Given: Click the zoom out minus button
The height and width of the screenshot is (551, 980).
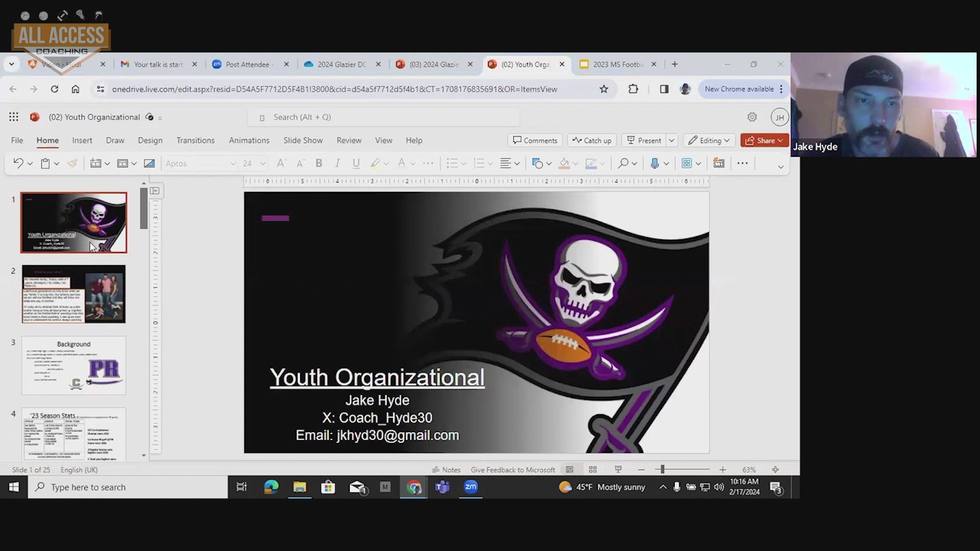Looking at the screenshot, I should pos(641,469).
